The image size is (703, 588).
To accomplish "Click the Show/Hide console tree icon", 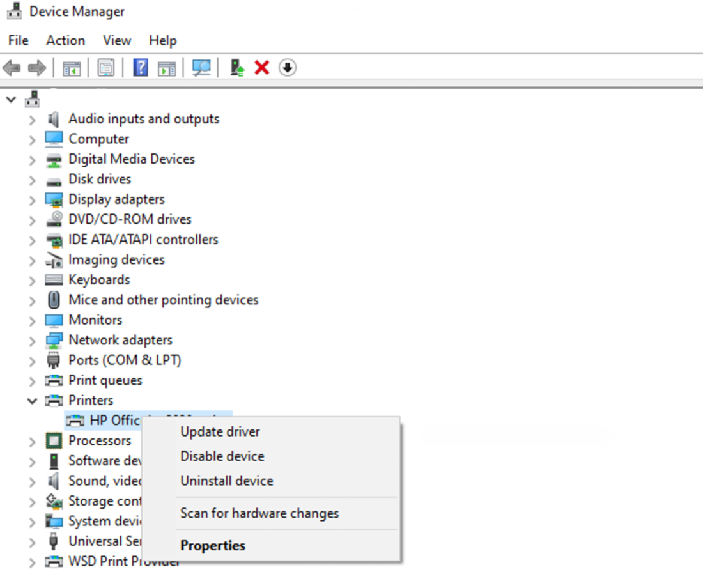I will point(71,67).
